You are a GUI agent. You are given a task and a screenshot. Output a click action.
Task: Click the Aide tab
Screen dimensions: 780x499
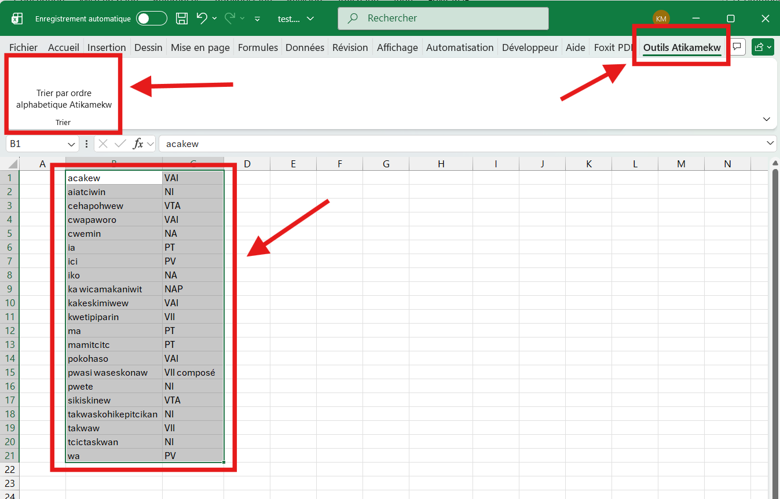pos(575,48)
